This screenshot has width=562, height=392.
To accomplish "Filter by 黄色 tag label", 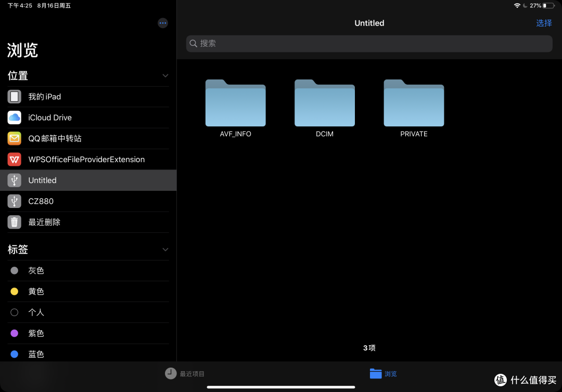I will (x=36, y=292).
